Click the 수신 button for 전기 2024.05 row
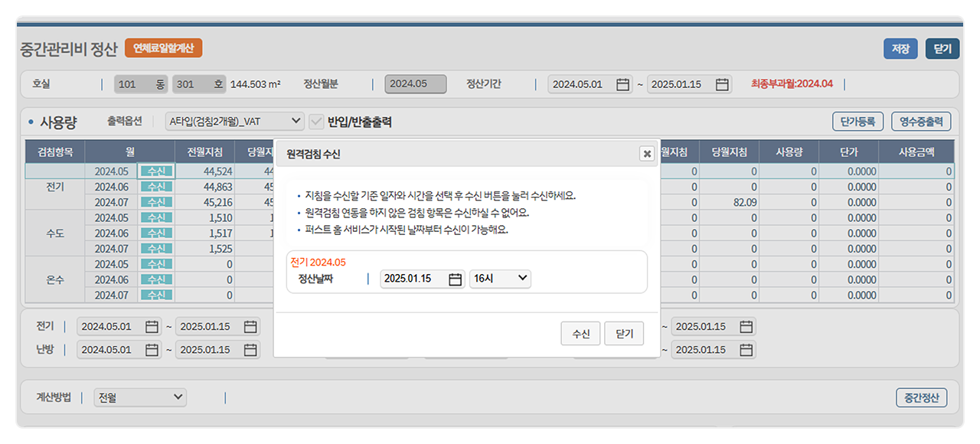 [x=156, y=171]
